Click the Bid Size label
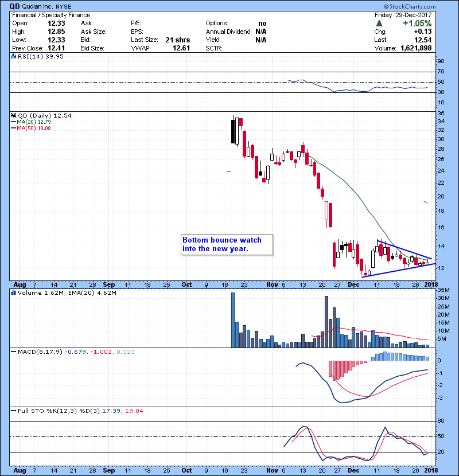This screenshot has width=459, height=476. point(92,48)
